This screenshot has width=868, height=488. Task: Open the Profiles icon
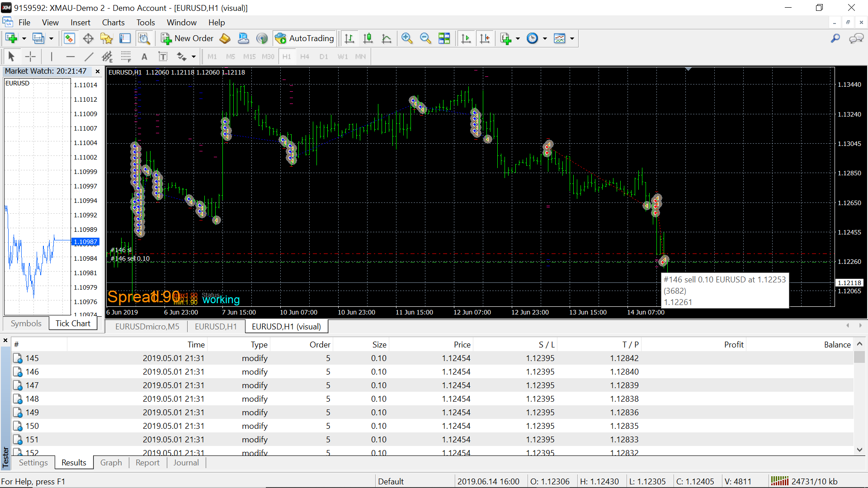(x=38, y=38)
